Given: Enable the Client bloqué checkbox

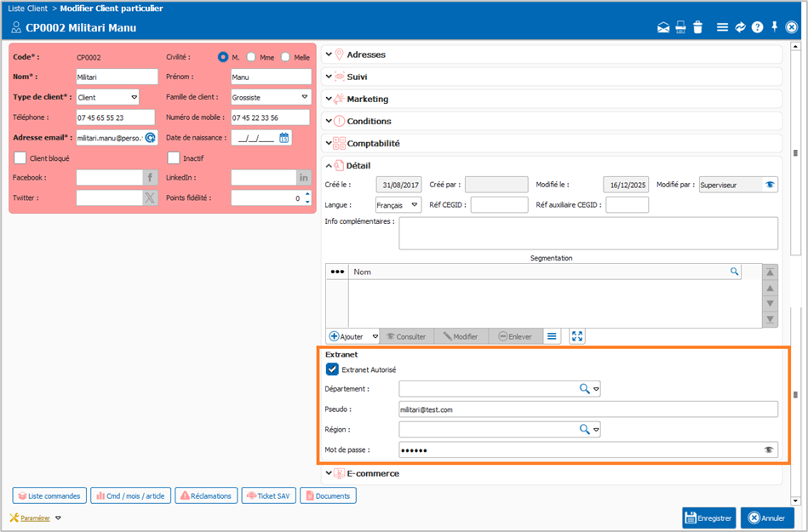Looking at the screenshot, I should 20,157.
